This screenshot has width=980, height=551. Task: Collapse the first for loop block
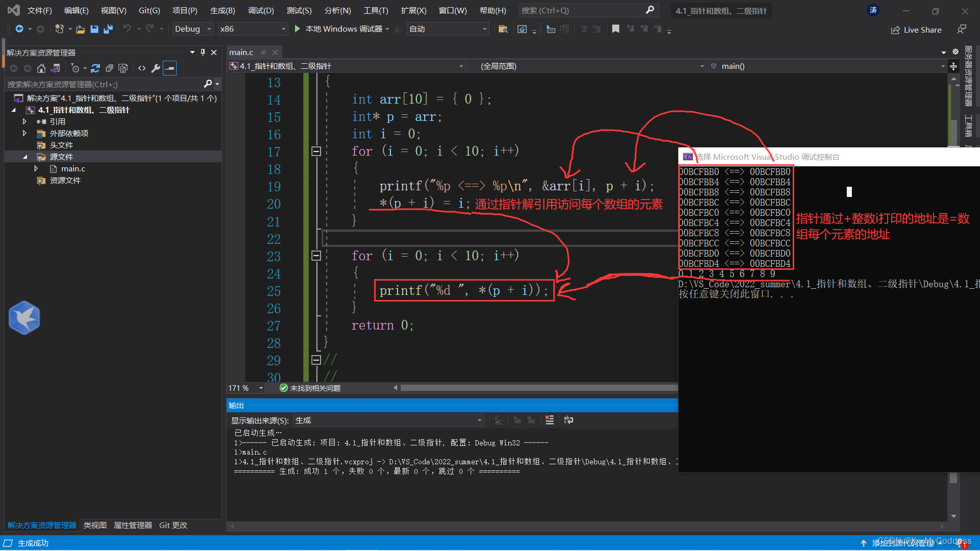pos(316,151)
